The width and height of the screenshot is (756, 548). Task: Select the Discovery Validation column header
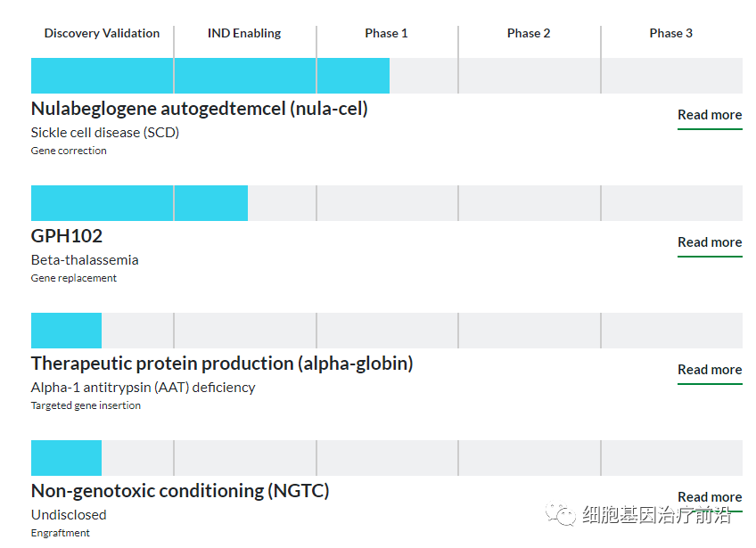102,34
